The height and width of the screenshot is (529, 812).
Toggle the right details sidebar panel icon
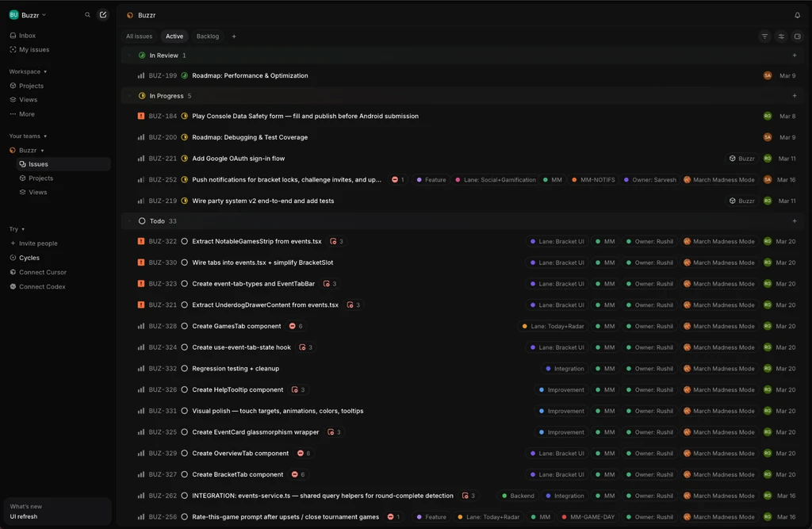[x=798, y=36]
